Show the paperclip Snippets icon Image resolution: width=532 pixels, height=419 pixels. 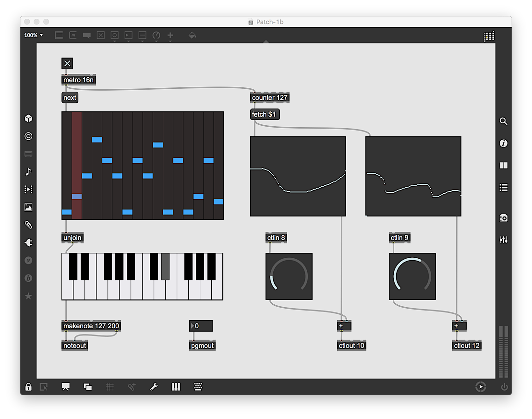pyautogui.click(x=28, y=225)
